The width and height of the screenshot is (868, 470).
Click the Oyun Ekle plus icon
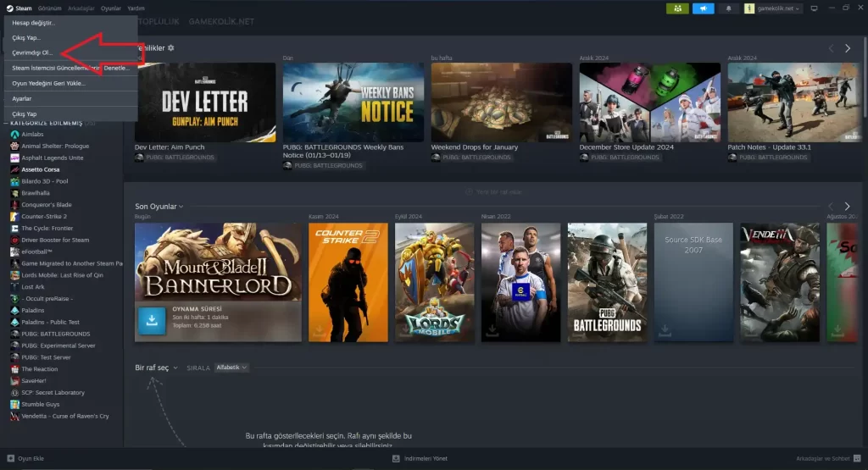[x=10, y=458]
